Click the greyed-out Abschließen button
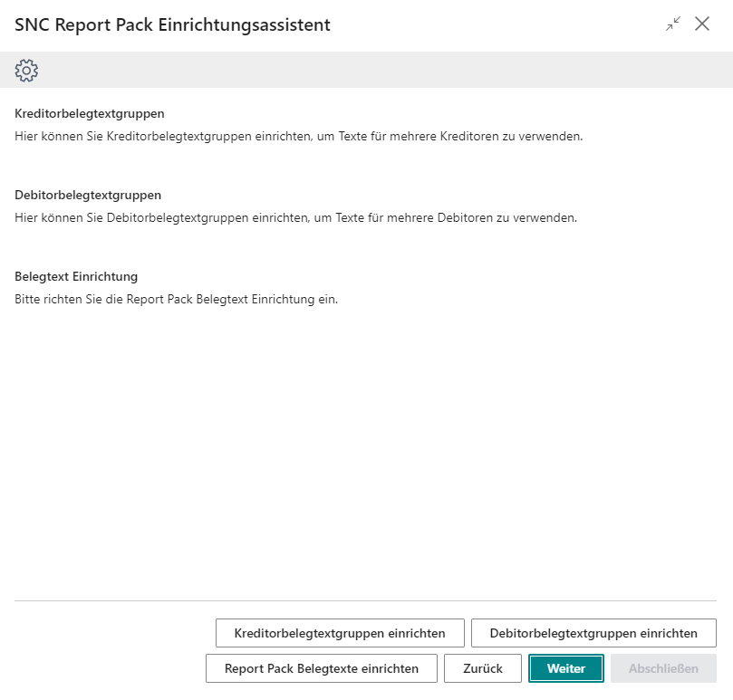This screenshot has width=733, height=700. [x=663, y=668]
